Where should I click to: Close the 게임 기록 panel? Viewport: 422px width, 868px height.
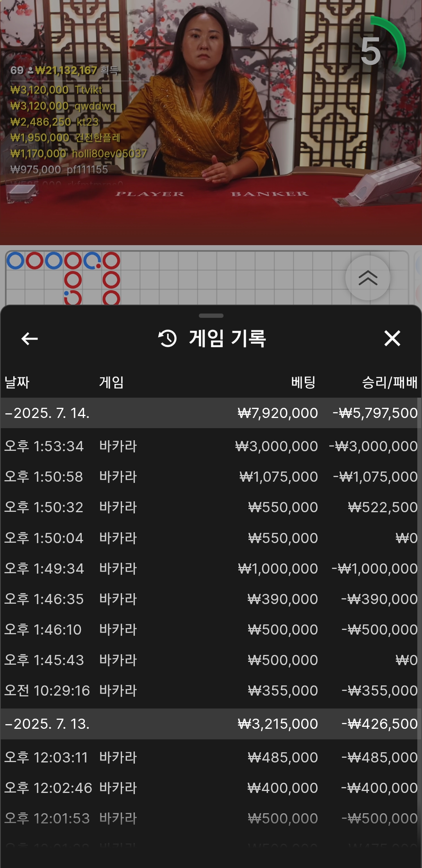(x=392, y=338)
